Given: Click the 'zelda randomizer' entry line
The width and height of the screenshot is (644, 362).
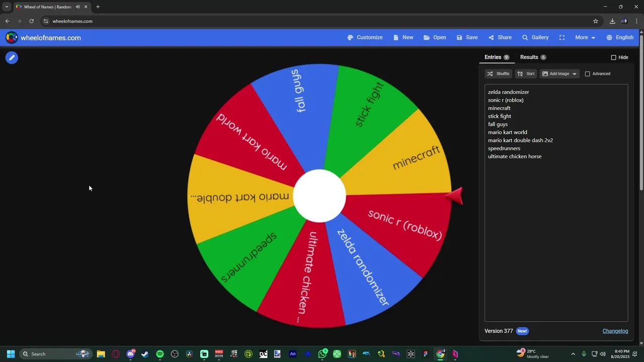Looking at the screenshot, I should [x=508, y=92].
